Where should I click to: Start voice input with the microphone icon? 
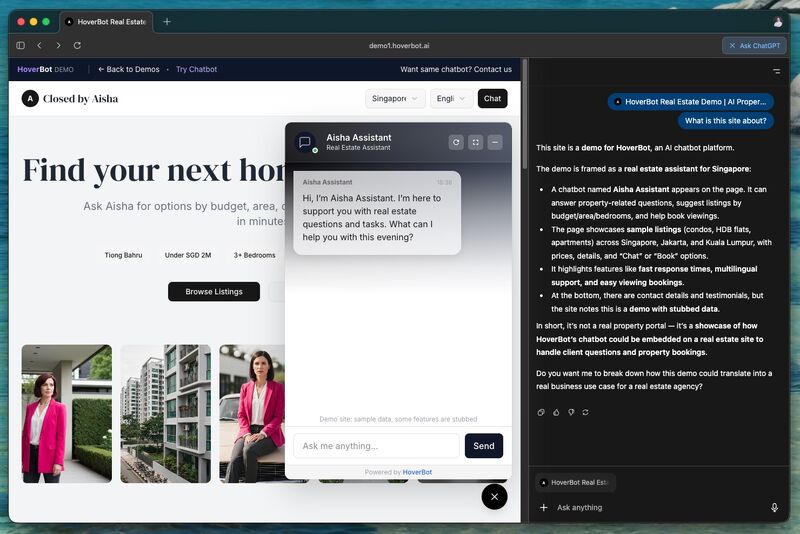pos(774,507)
